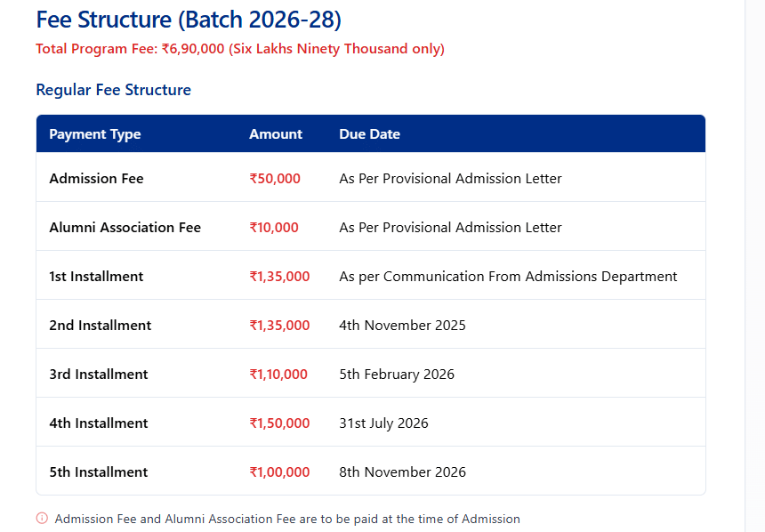Click the ₹50,000 admission fee amount
The height and width of the screenshot is (532, 765).
(275, 179)
